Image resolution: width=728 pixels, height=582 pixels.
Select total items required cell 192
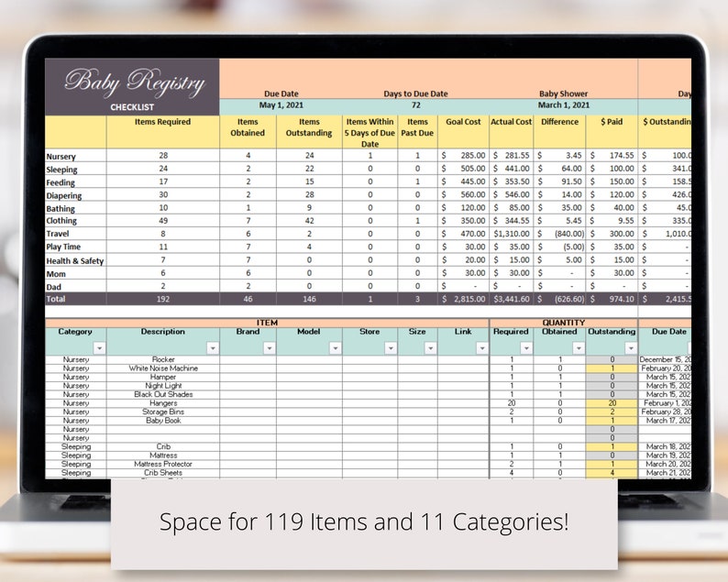coord(163,299)
